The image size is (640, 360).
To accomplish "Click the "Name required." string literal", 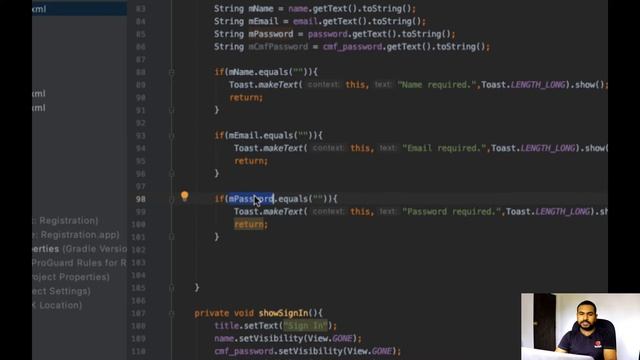I will [437, 84].
